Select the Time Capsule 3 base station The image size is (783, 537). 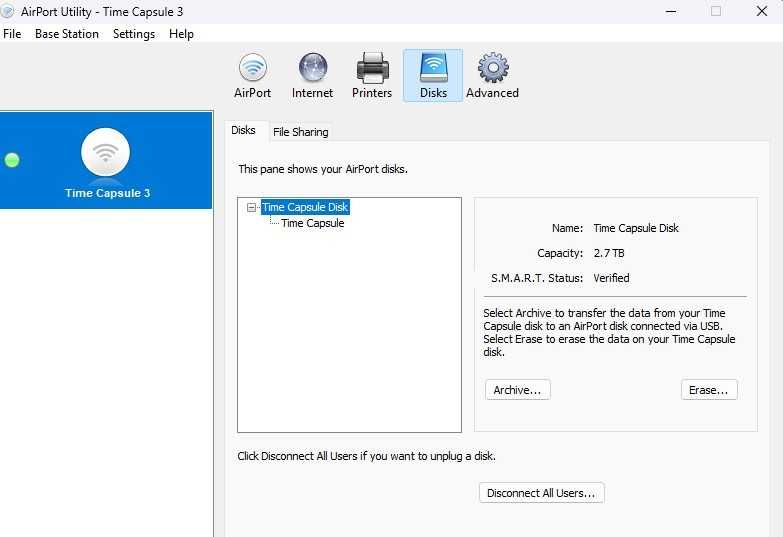[106, 160]
